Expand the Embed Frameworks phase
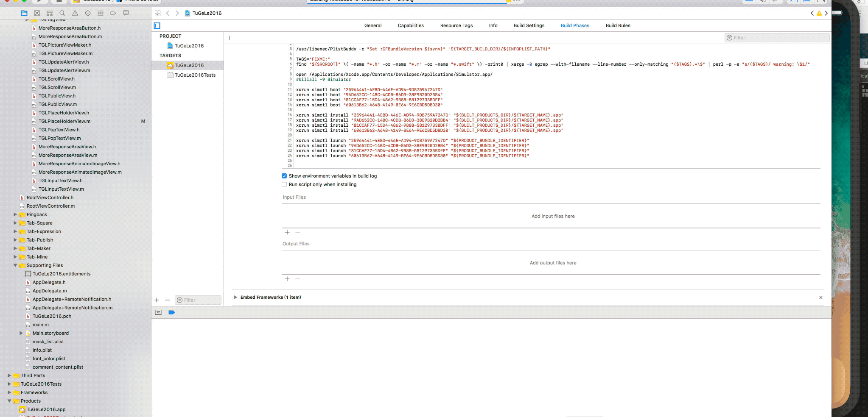Viewport: 868px width, 417px height. [235, 297]
